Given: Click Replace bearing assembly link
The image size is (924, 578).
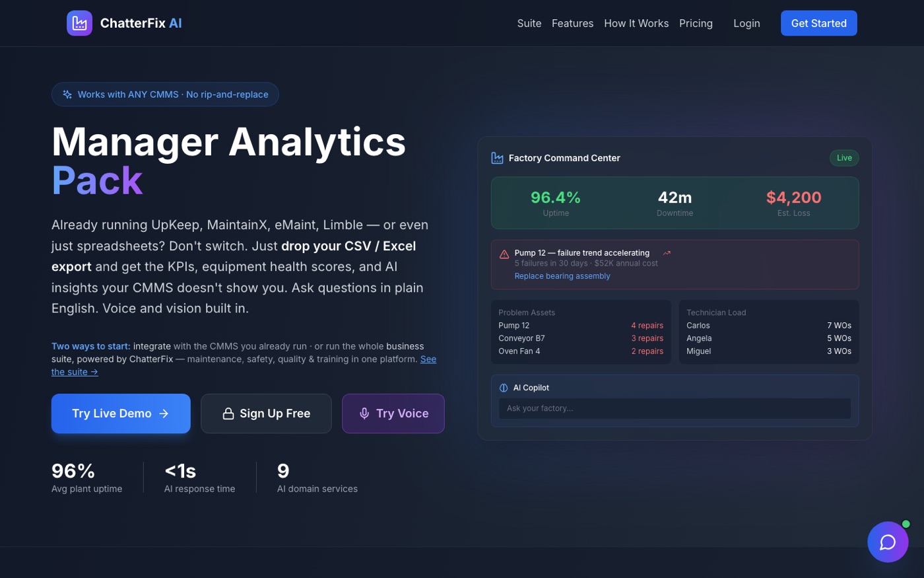Looking at the screenshot, I should [x=562, y=276].
